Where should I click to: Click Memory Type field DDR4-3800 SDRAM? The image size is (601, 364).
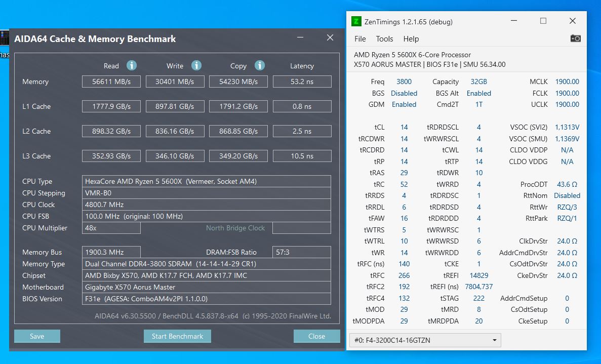(207, 264)
